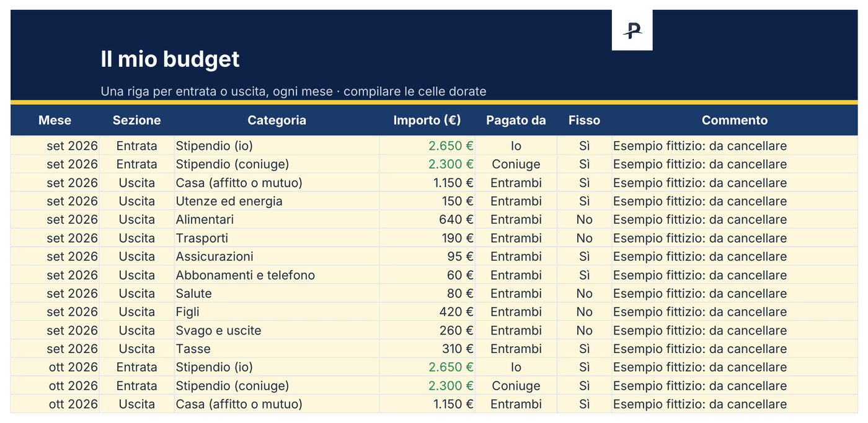The width and height of the screenshot is (868, 423).
Task: Click the green 2.650 € amount for set 2026
Action: point(427,146)
